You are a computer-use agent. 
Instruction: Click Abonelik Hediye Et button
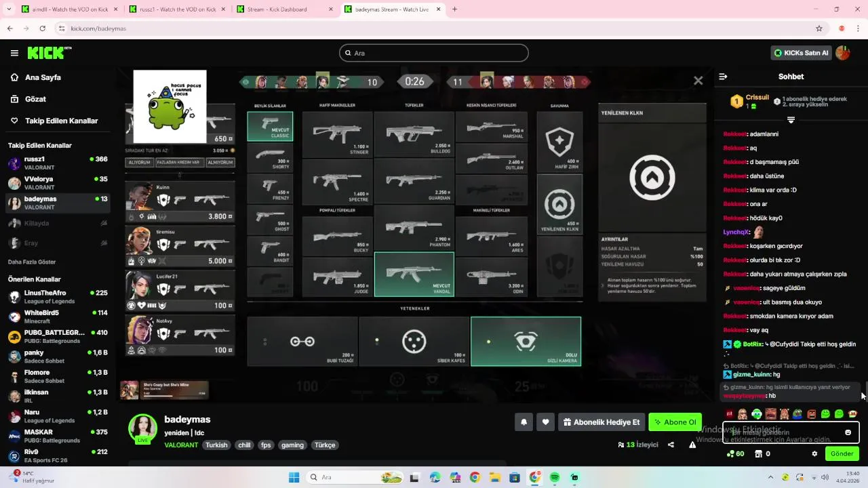tap(602, 422)
